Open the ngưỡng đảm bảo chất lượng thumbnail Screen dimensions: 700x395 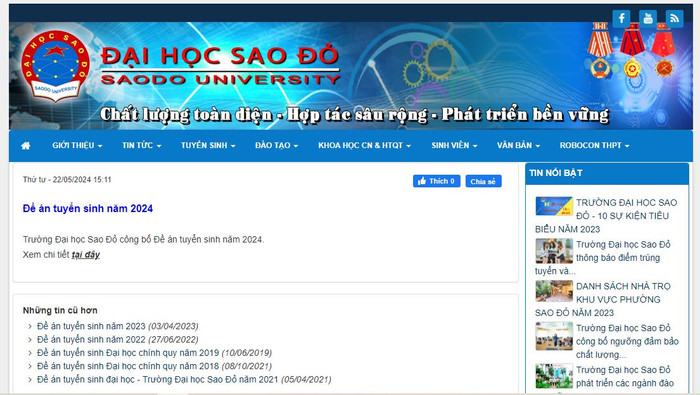click(554, 336)
